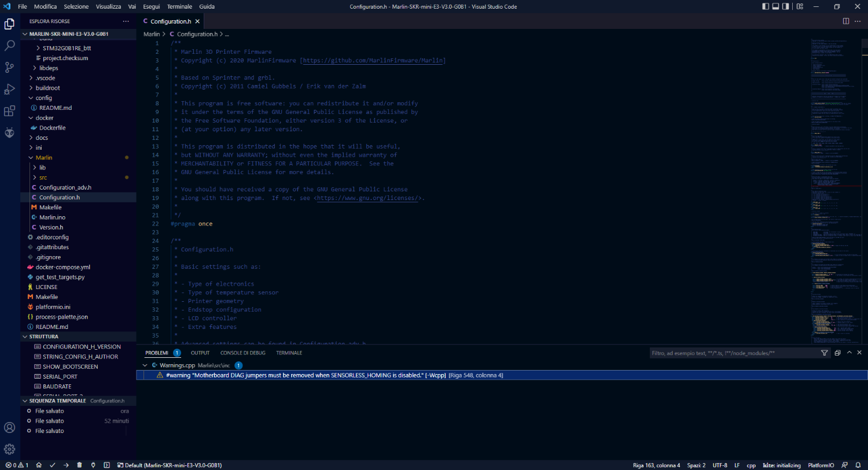868x470 pixels.
Task: Open the Accounts menu icon
Action: tap(9, 428)
